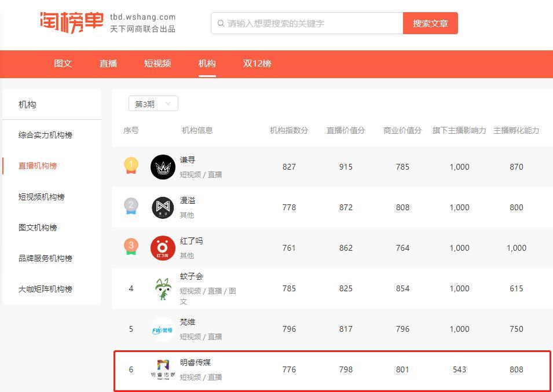Switch to the 短视频 tab

(x=158, y=64)
